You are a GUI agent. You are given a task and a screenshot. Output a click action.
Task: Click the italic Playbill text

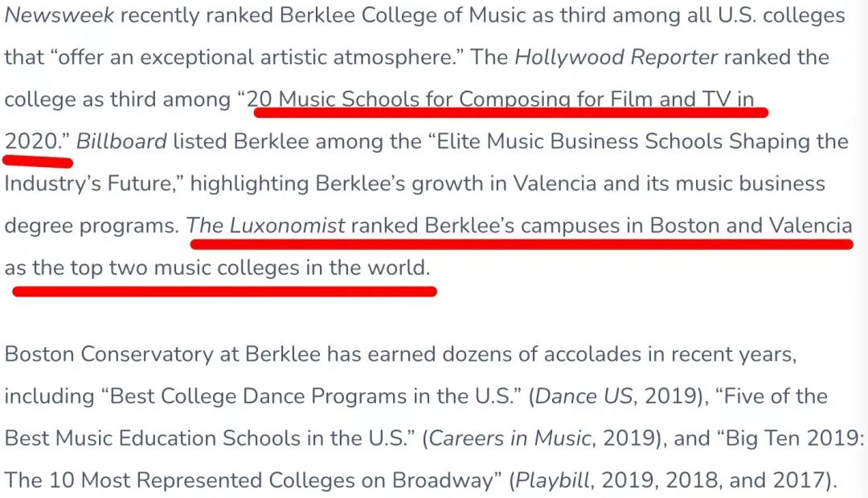(552, 480)
